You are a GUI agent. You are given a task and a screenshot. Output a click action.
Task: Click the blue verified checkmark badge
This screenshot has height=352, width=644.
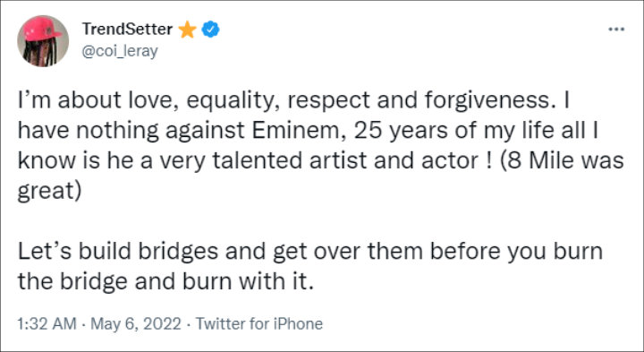click(x=210, y=30)
